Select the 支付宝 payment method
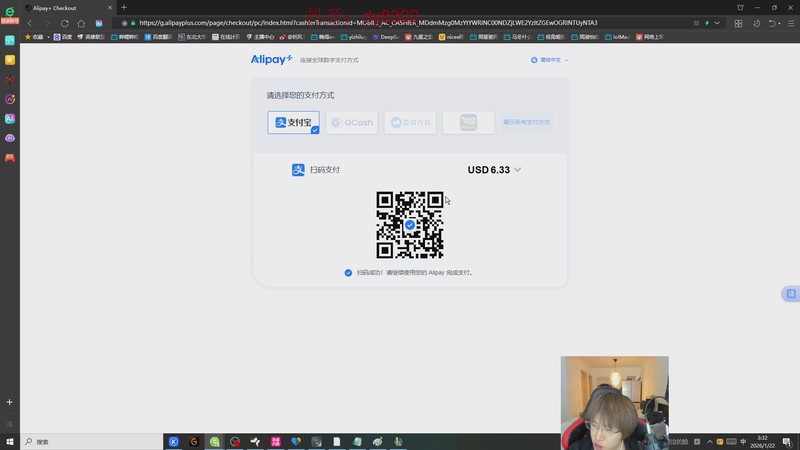 (x=293, y=122)
